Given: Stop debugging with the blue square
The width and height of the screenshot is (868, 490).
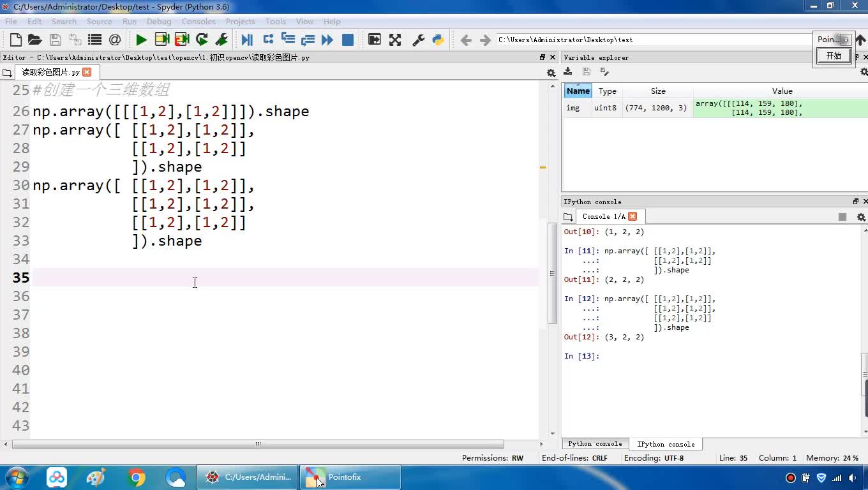Looking at the screenshot, I should (x=348, y=40).
